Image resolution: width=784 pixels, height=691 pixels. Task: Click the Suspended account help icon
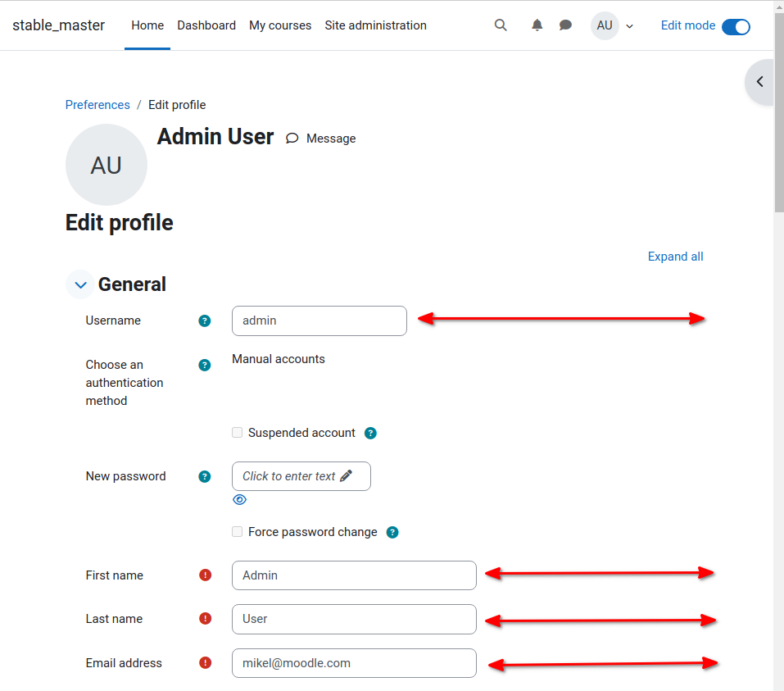tap(370, 434)
